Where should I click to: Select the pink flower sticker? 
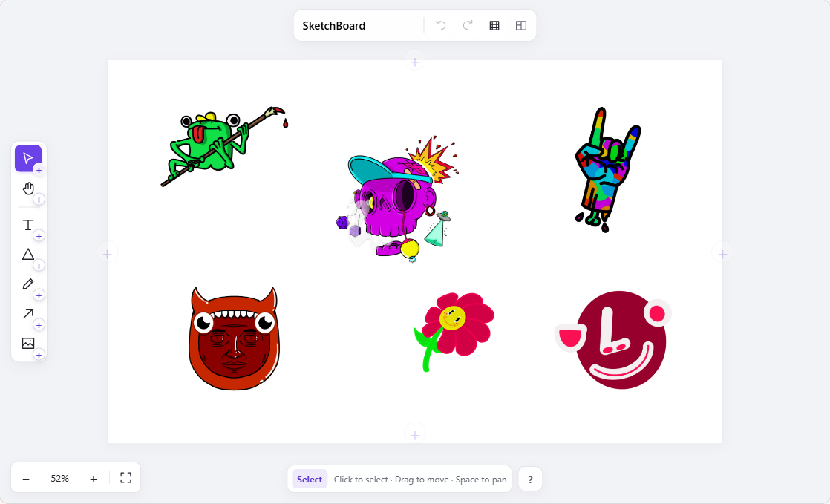click(454, 331)
